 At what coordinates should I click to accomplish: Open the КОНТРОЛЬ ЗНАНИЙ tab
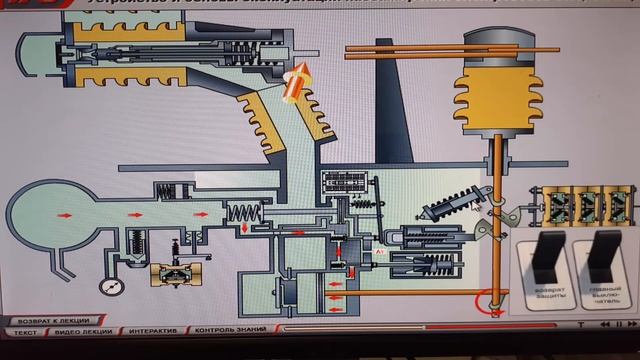[231, 329]
